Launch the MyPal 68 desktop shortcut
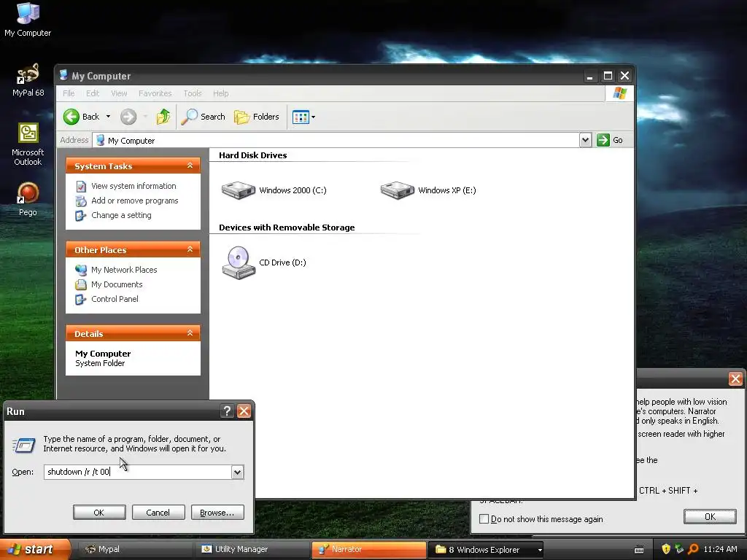This screenshot has width=747, height=560. click(x=28, y=79)
